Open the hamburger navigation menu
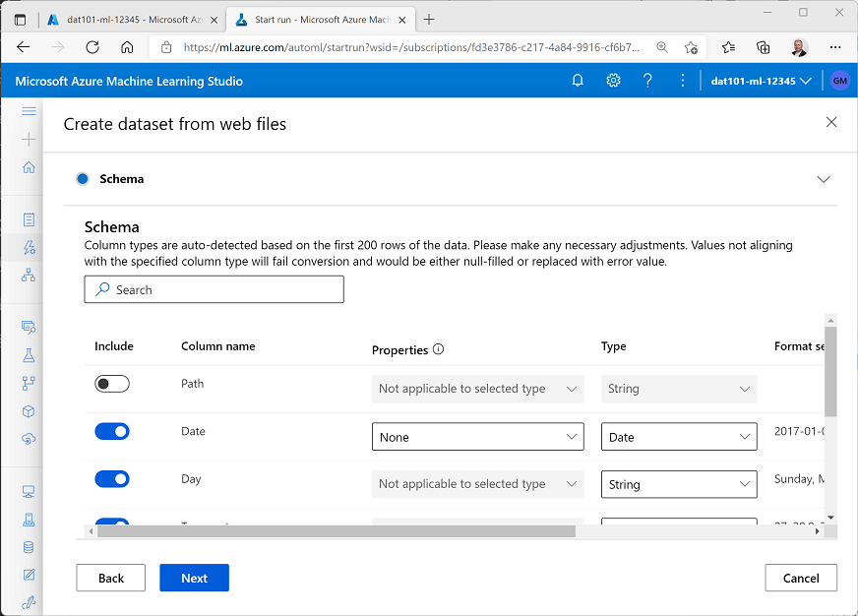The height and width of the screenshot is (616, 858). click(x=29, y=111)
